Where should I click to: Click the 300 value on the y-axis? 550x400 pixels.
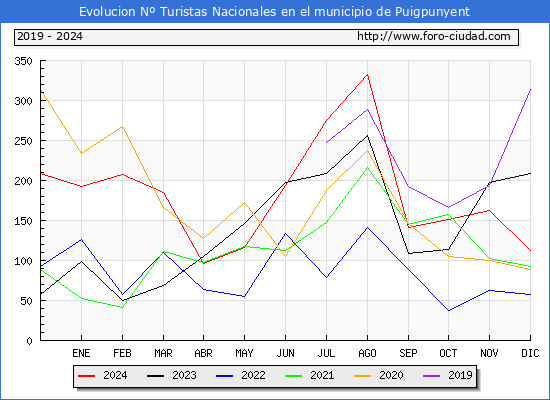[x=24, y=101]
